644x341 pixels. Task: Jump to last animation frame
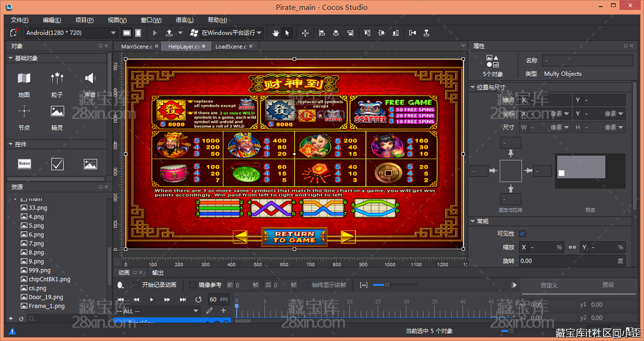(x=183, y=299)
